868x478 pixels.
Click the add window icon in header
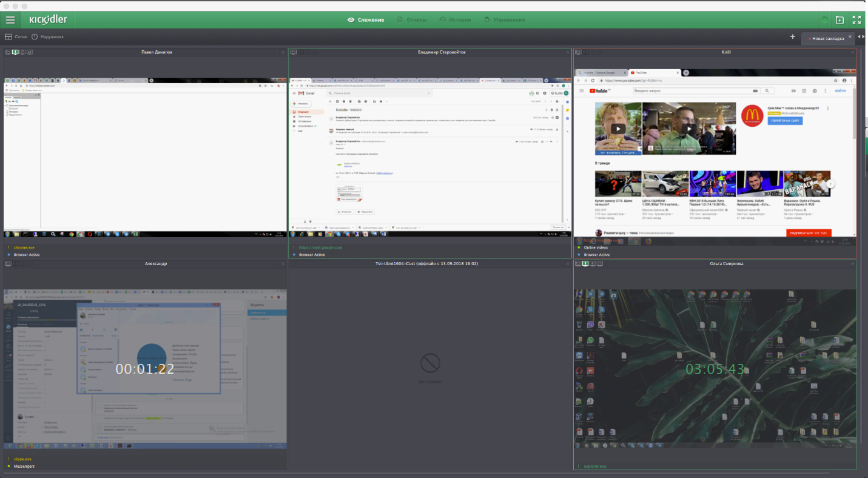point(839,20)
